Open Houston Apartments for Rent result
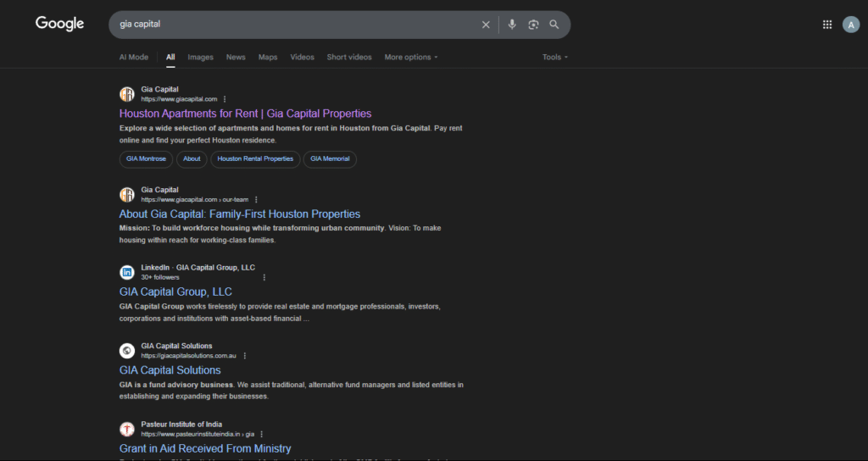868x461 pixels. pyautogui.click(x=245, y=114)
